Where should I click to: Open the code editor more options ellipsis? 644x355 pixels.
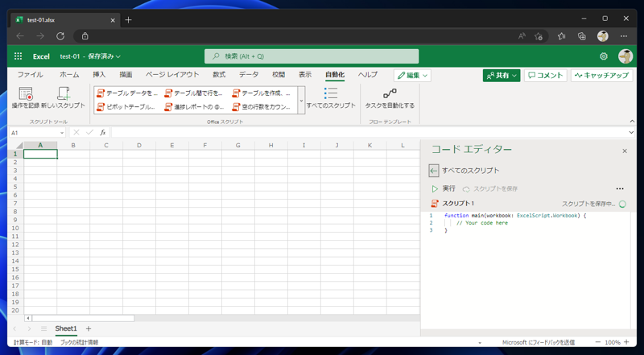[620, 189]
